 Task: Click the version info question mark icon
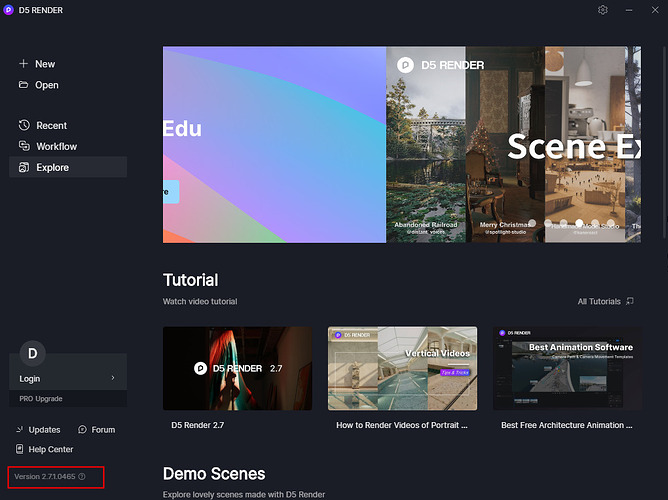(x=82, y=476)
